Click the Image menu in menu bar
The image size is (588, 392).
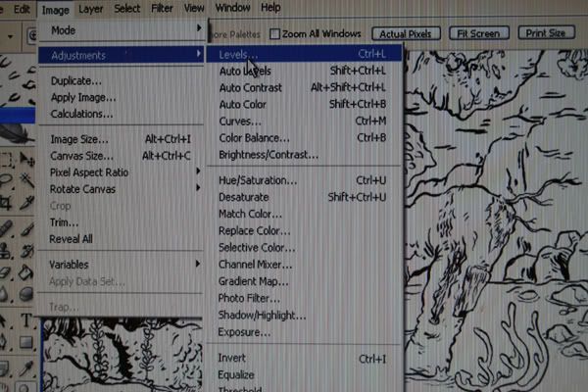click(55, 10)
